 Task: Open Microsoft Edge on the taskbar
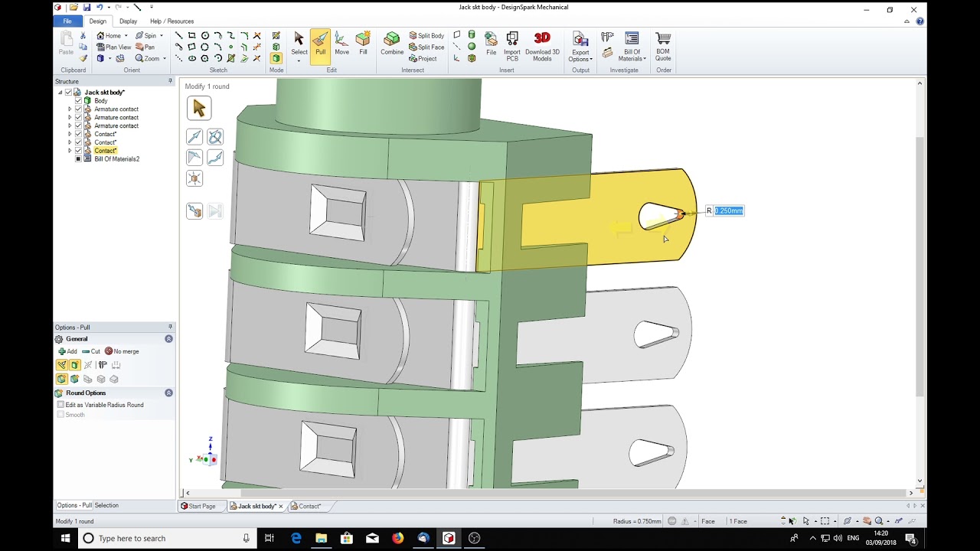point(296,538)
